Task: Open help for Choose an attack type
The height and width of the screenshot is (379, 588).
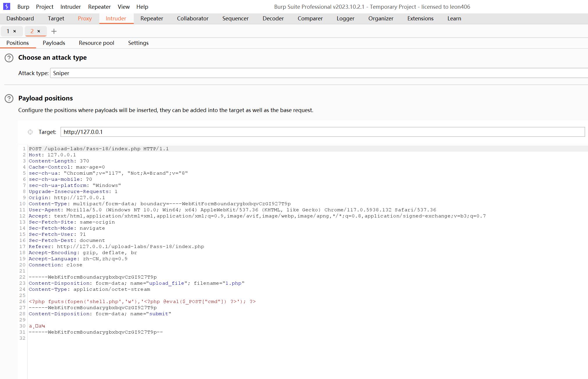Action: coord(9,58)
